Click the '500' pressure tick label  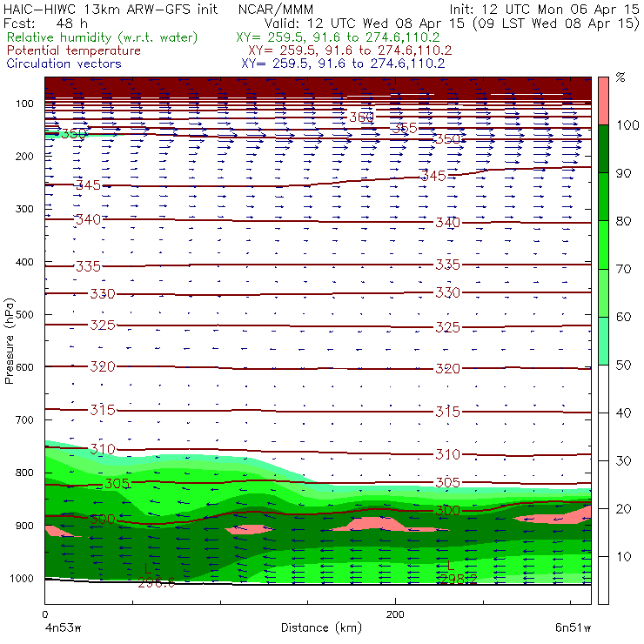click(24, 314)
